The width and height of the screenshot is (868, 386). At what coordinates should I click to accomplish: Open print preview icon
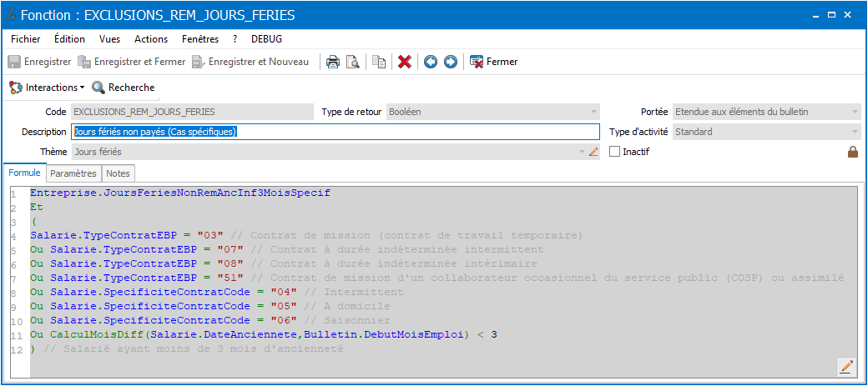pos(352,62)
